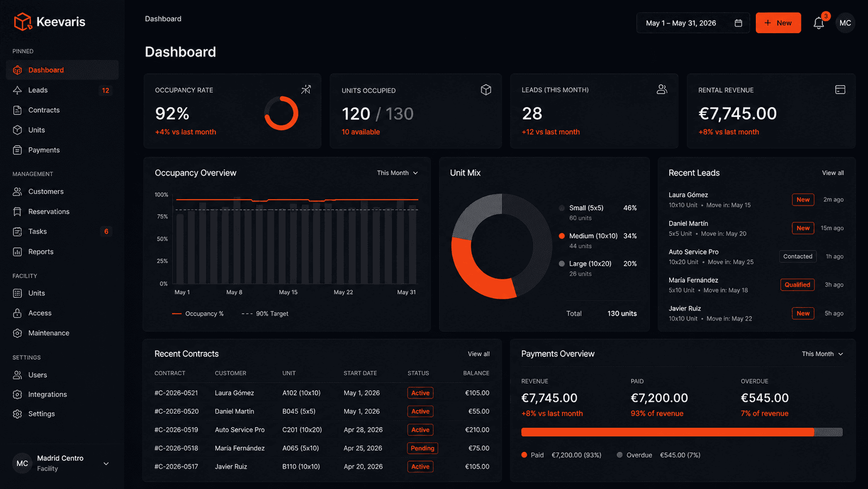This screenshot has height=489, width=868.
Task: Open Payments in sidebar
Action: click(x=62, y=150)
